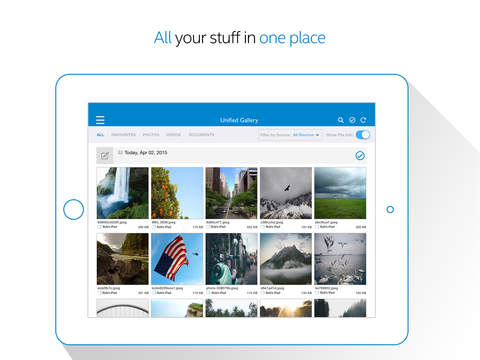
Task: Switch to the Documents tab
Action: click(201, 135)
